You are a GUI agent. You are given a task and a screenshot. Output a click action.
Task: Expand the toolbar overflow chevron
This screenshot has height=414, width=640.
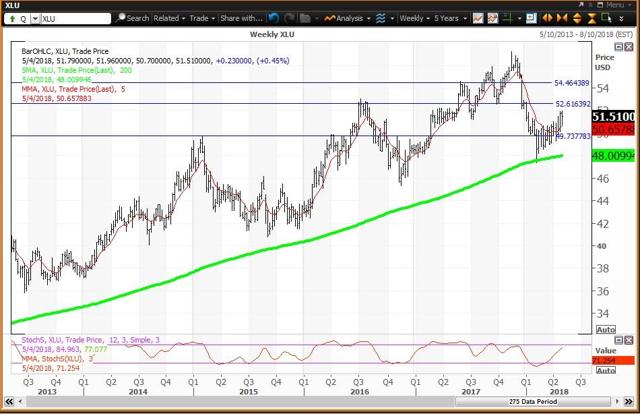tap(621, 19)
